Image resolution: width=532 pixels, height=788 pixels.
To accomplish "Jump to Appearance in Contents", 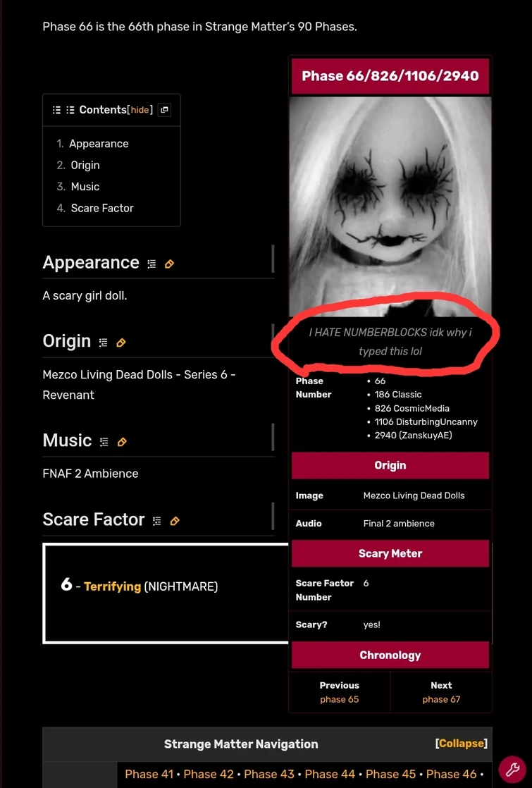I will coord(99,144).
